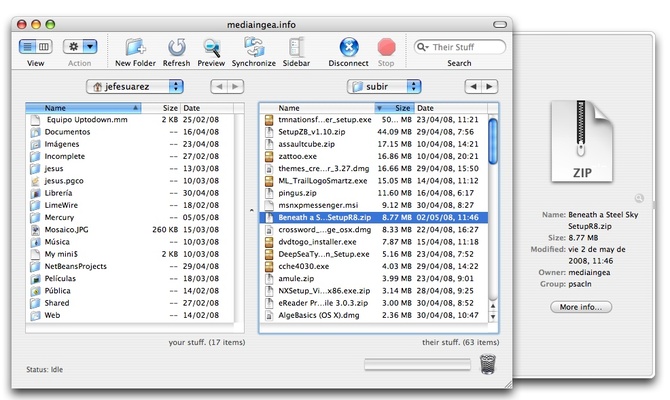Click remote list scroll down arrow

pyautogui.click(x=493, y=317)
